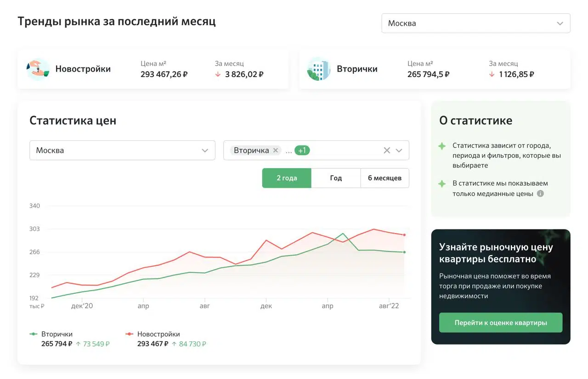Screen dimensions: 588x379
Task: Click the green up arrow near 73 549 ₽
Action: click(x=78, y=344)
